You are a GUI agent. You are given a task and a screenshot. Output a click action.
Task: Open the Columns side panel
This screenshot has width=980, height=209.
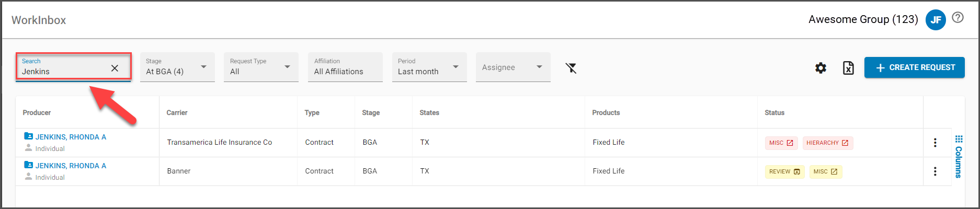[x=959, y=157]
